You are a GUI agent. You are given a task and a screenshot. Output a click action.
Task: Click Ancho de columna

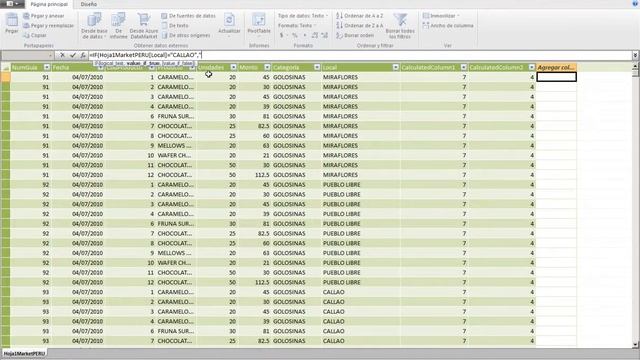[448, 25]
